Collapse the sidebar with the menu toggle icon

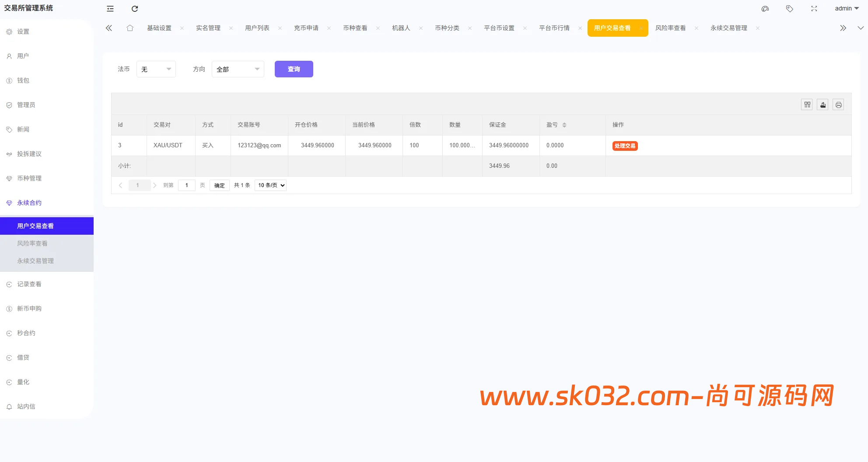point(110,9)
